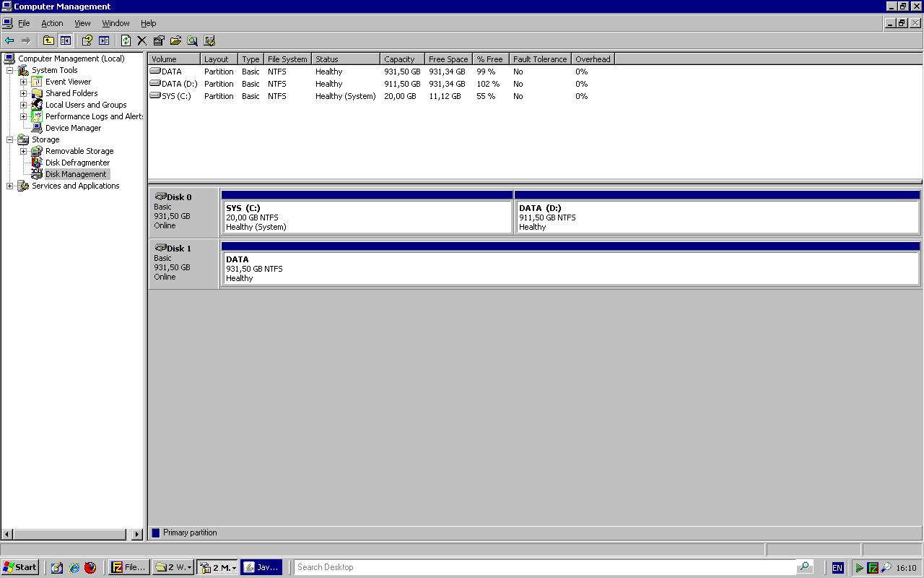924x578 pixels.
Task: Select Device Manager in tree
Action: [x=73, y=128]
